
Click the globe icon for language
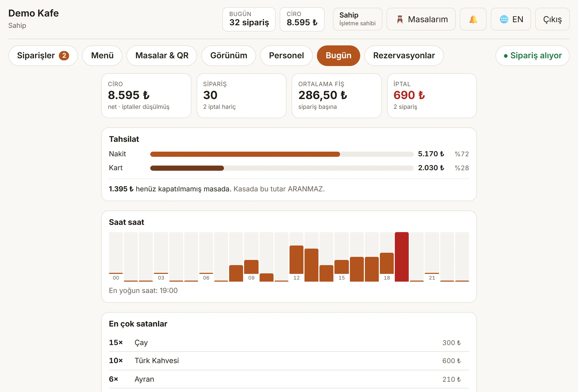click(x=504, y=19)
